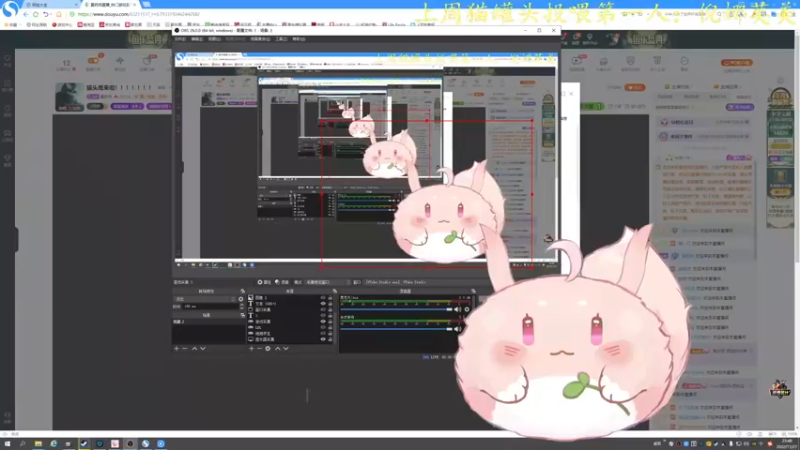The height and width of the screenshot is (450, 800).
Task: Remove selected source with minus icon
Action: (x=259, y=348)
